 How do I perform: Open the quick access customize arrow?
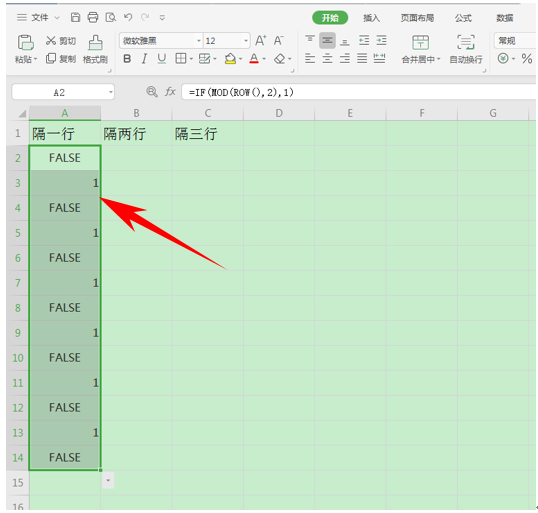162,18
